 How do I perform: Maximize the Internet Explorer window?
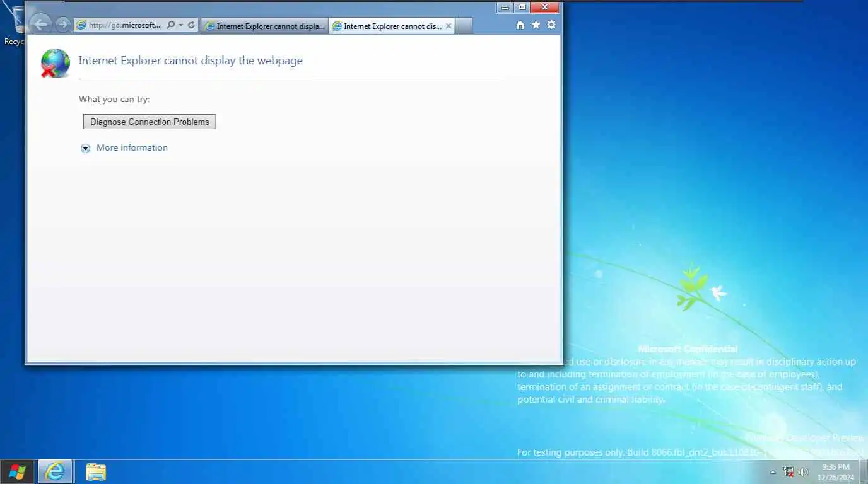(x=522, y=8)
